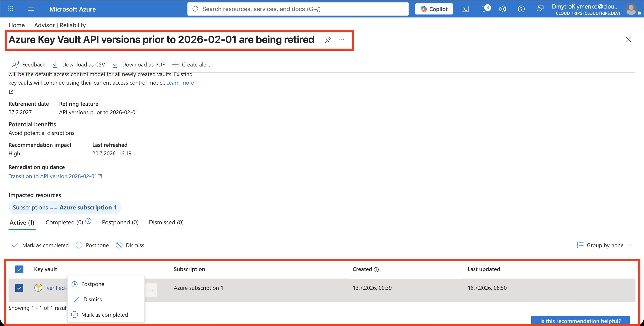
Task: Open the account avatar menu
Action: tap(631, 9)
